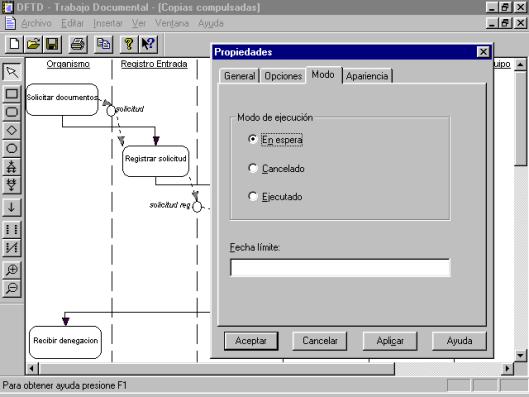Click the zoom out magnifier tool
Viewport: 529px width, 397px height.
point(12,288)
